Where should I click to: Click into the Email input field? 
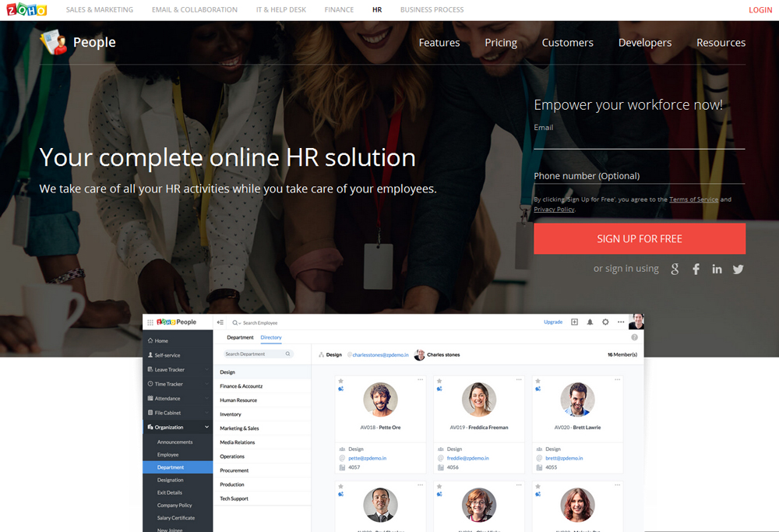pyautogui.click(x=640, y=139)
